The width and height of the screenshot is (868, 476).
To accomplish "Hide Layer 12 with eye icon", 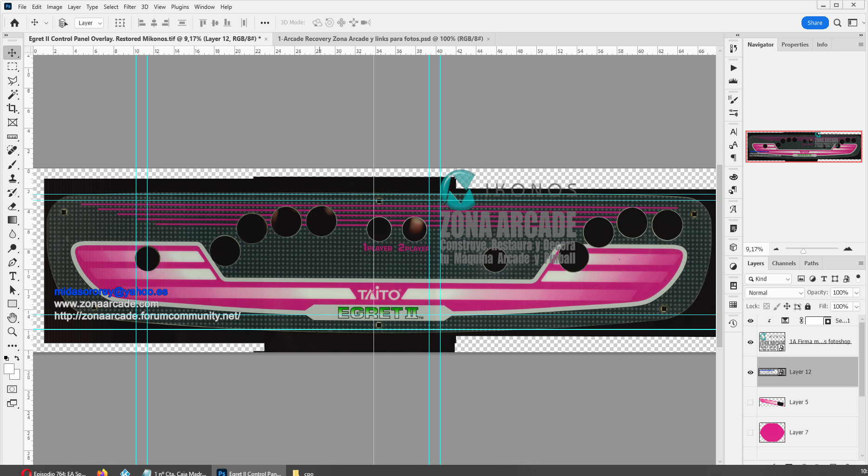I will (750, 372).
